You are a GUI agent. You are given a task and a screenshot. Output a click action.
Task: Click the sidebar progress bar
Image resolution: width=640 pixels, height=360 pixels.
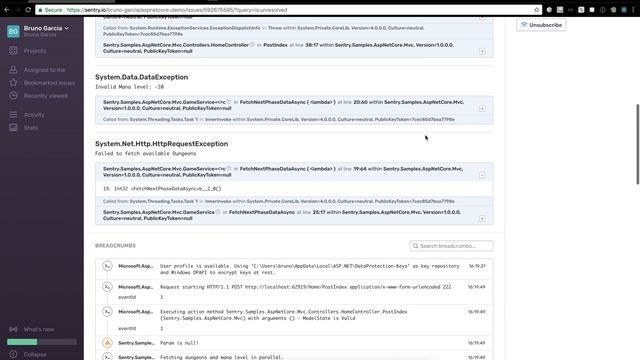pos(42,342)
